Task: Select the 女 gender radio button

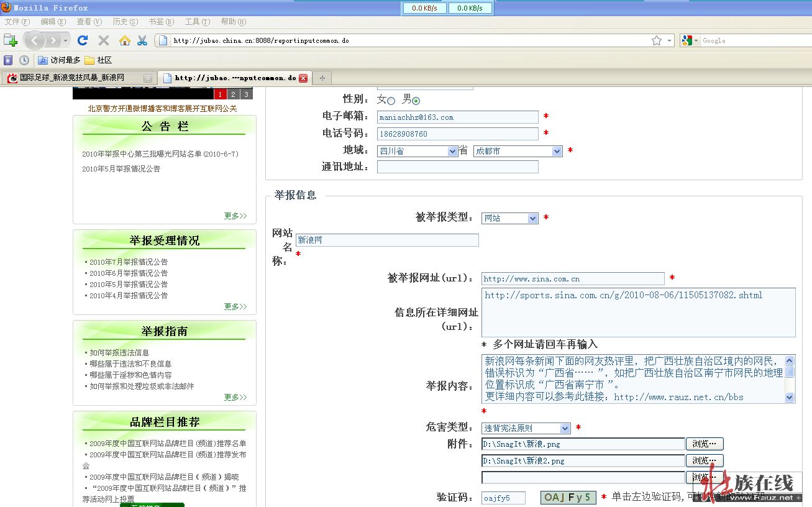Action: click(391, 101)
